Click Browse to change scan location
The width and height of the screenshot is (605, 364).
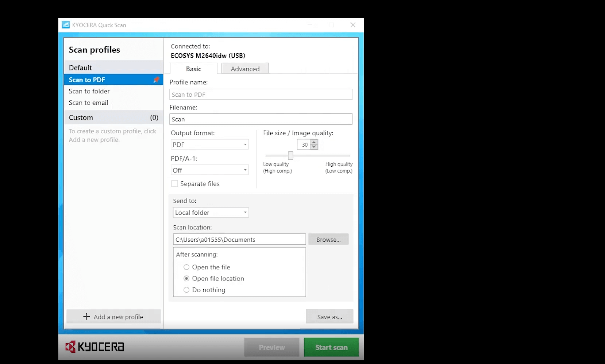pos(328,239)
